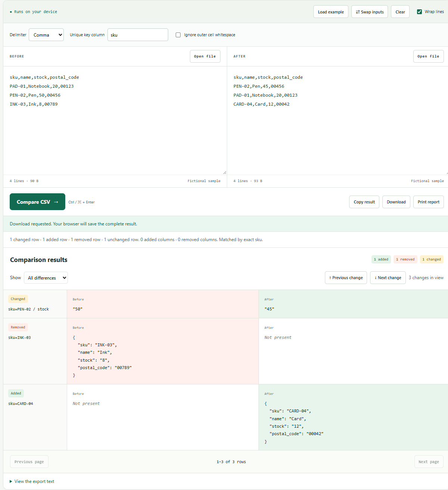This screenshot has width=448, height=490.
Task: Click the 'Download requested' status message
Action: [73, 224]
